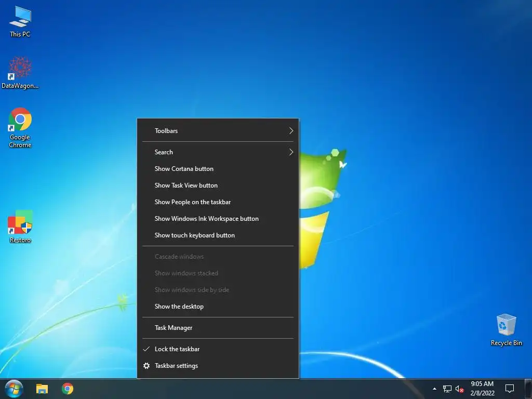Screen dimensions: 532x399
Task: Show hidden system tray icons
Action: pyautogui.click(x=434, y=389)
